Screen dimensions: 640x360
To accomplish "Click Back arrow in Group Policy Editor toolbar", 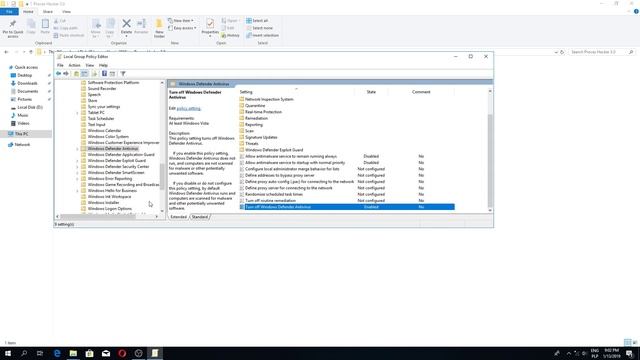I will [58, 73].
